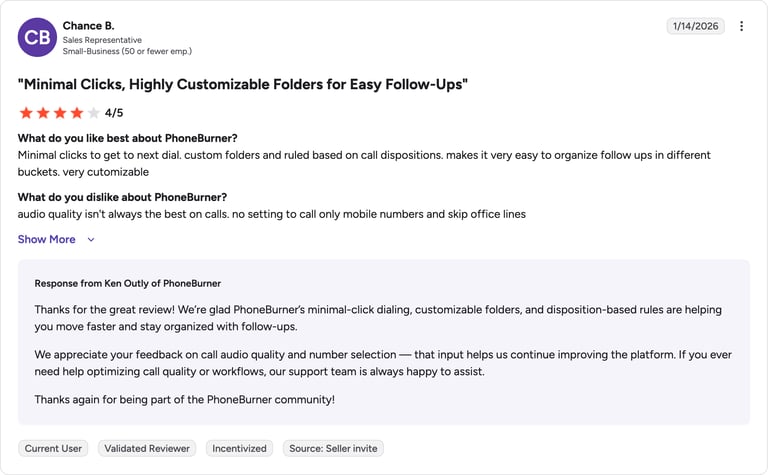The width and height of the screenshot is (768, 475).
Task: Expand review with Show More chevron
Action: (x=91, y=239)
